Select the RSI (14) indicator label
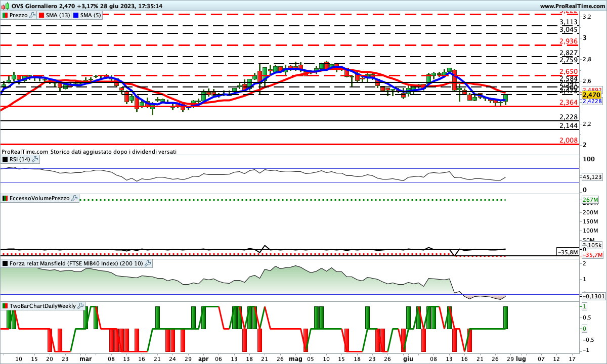Viewport: 607px width, 364px height. (x=20, y=159)
